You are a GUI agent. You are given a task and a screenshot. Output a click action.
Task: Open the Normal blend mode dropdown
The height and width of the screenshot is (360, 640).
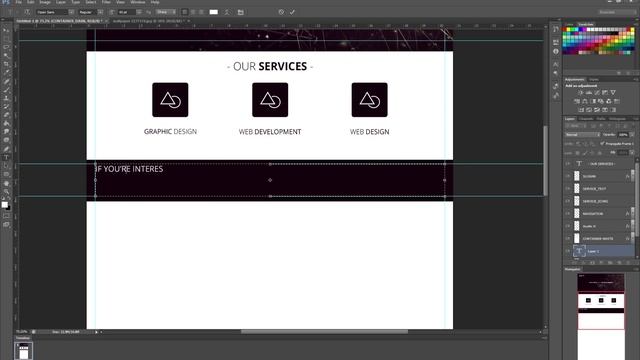tap(582, 135)
